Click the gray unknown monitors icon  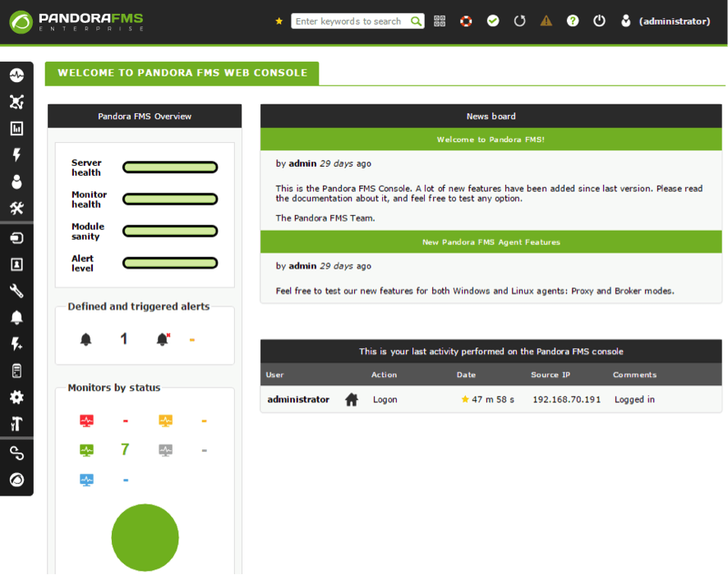pyautogui.click(x=166, y=450)
